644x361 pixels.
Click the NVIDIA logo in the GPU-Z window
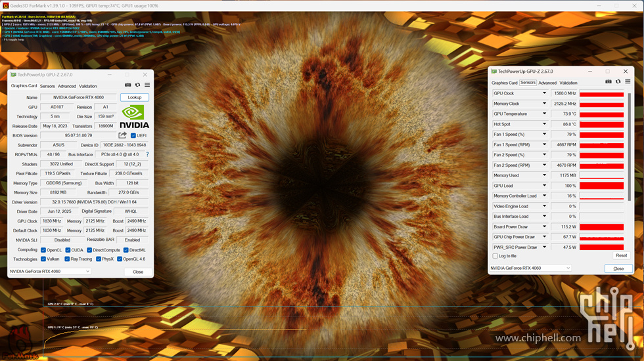(x=134, y=117)
